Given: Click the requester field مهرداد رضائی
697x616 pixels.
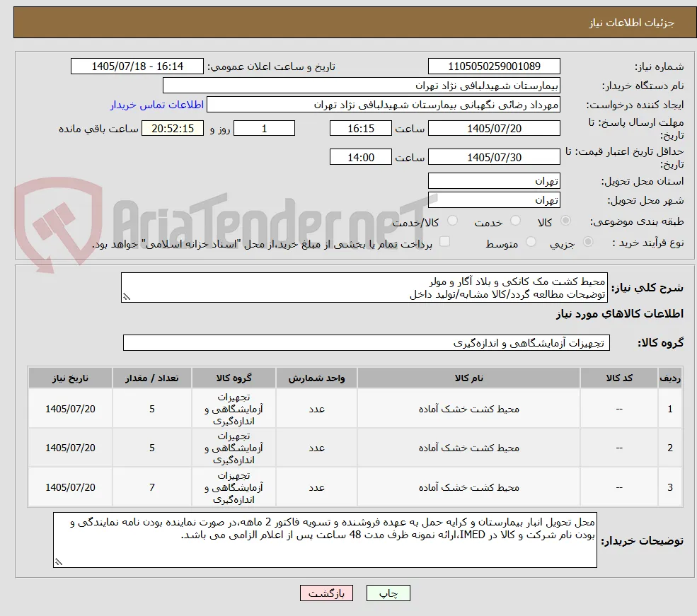Looking at the screenshot, I should point(383,105).
